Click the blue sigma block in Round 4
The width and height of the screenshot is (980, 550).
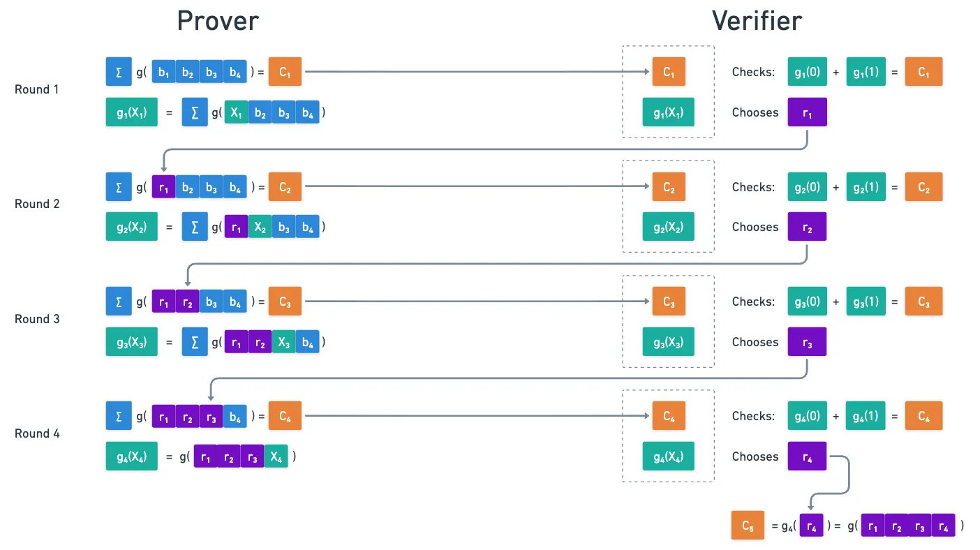[119, 416]
